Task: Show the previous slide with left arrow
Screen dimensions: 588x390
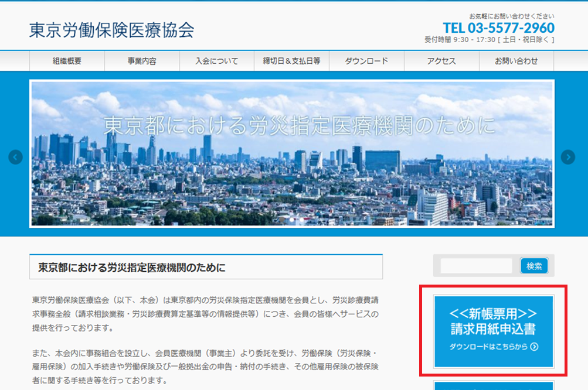Action: click(x=15, y=157)
